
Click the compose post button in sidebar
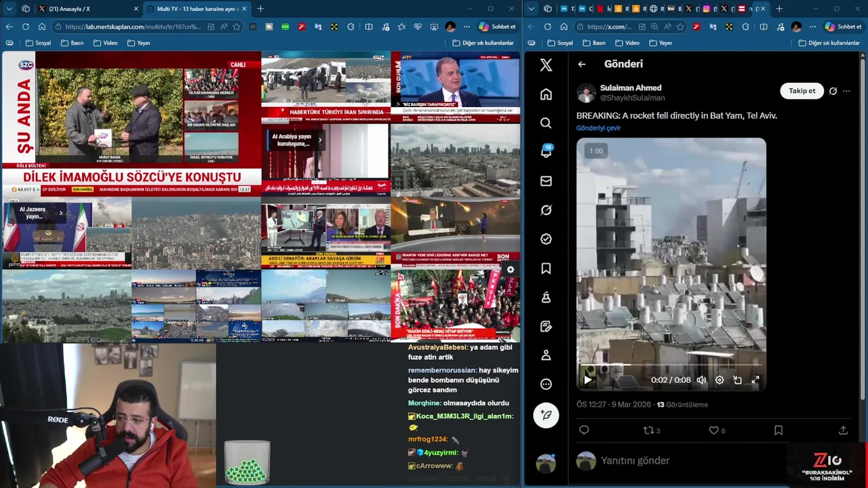pyautogui.click(x=546, y=415)
